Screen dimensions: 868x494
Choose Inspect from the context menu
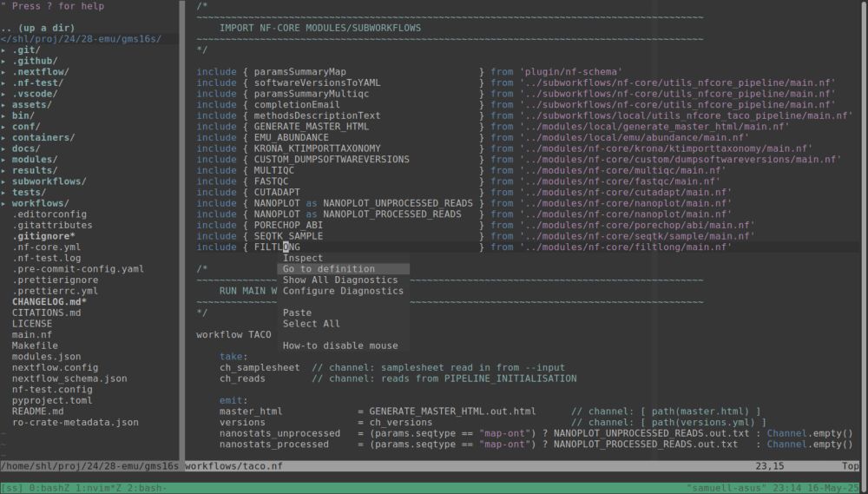303,258
